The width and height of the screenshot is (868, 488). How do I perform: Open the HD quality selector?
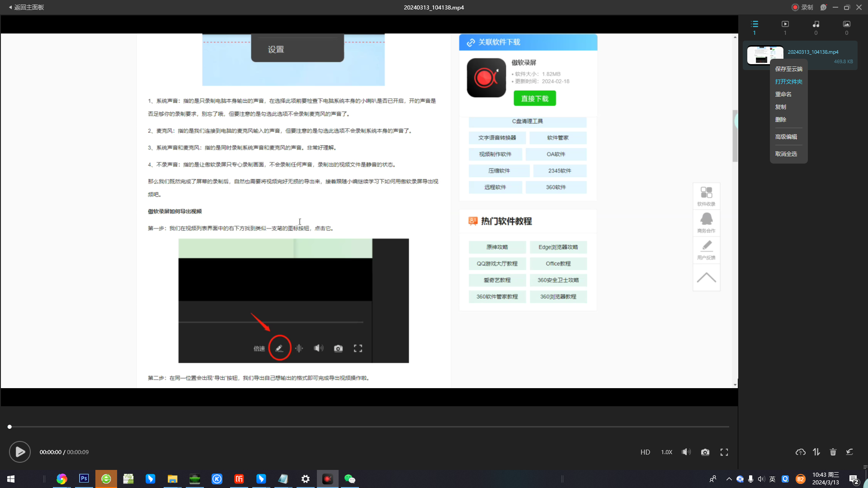click(645, 452)
